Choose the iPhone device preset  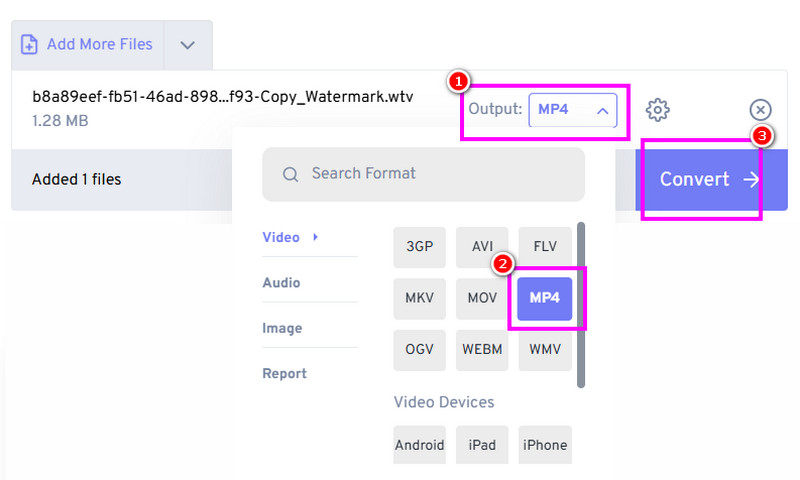click(x=545, y=445)
